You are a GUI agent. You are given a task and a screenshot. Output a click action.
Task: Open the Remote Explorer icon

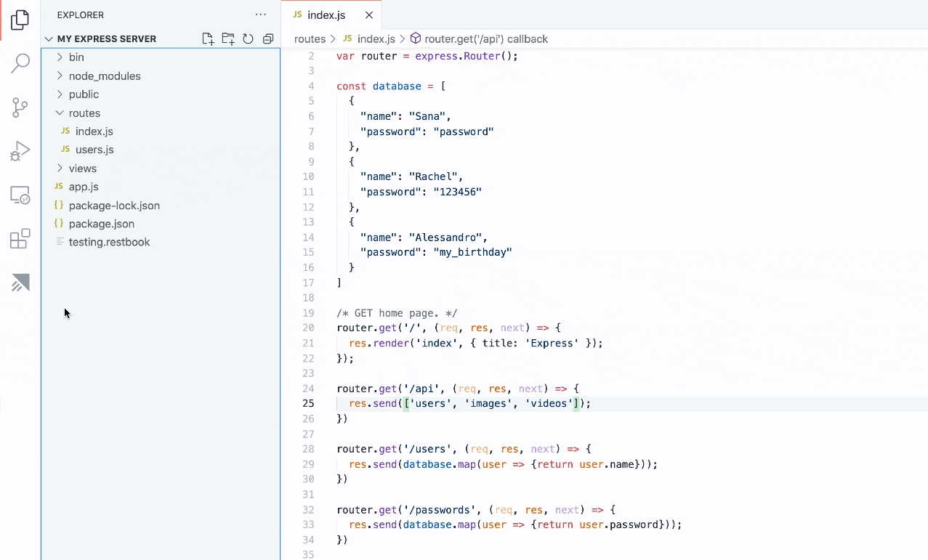(20, 195)
